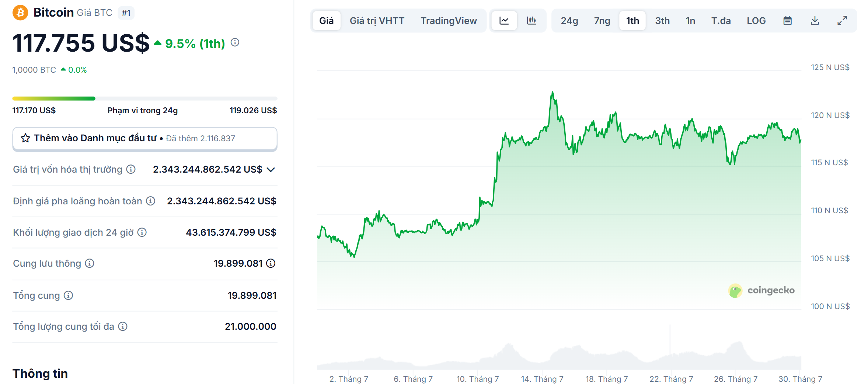Switch to line chart view icon

504,21
